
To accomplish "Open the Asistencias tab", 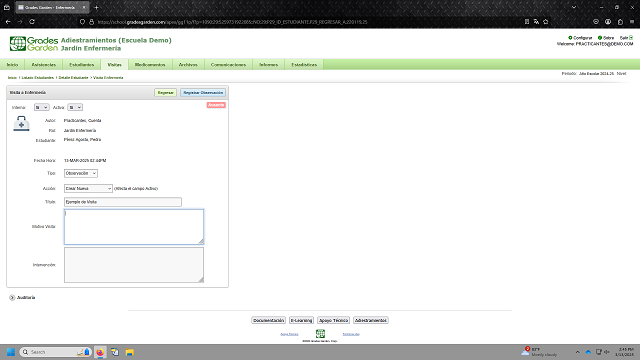I will click(44, 64).
